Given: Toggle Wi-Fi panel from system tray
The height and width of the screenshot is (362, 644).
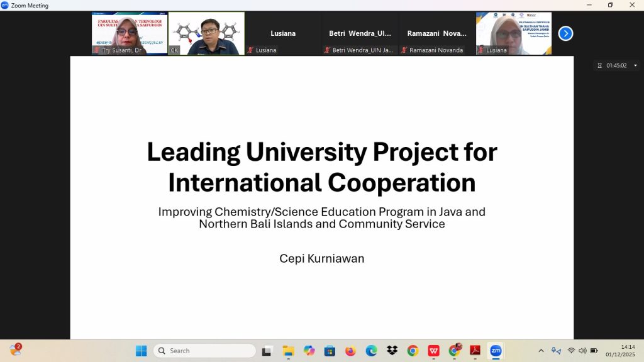Looking at the screenshot, I should pyautogui.click(x=571, y=351).
